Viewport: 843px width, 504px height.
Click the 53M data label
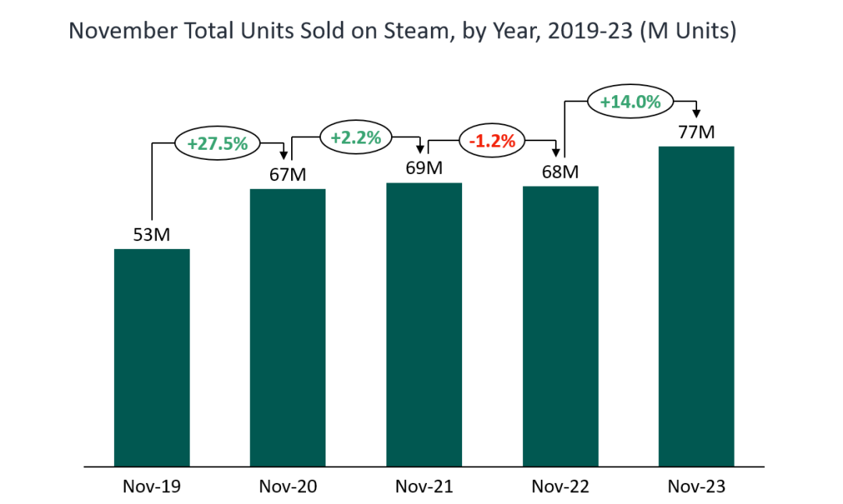coord(151,234)
